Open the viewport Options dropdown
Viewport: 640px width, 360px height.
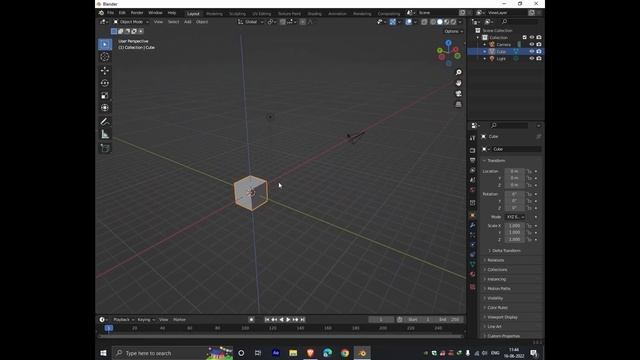tap(453, 31)
